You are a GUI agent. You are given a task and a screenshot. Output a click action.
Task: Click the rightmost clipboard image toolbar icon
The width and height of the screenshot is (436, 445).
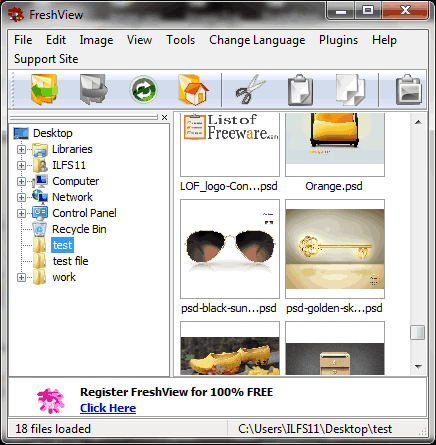409,89
